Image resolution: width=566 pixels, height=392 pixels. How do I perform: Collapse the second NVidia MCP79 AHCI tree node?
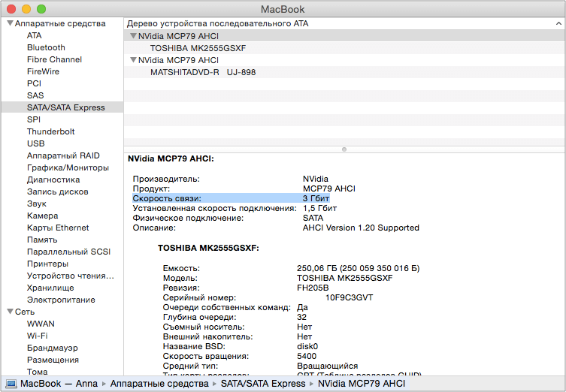tap(133, 60)
